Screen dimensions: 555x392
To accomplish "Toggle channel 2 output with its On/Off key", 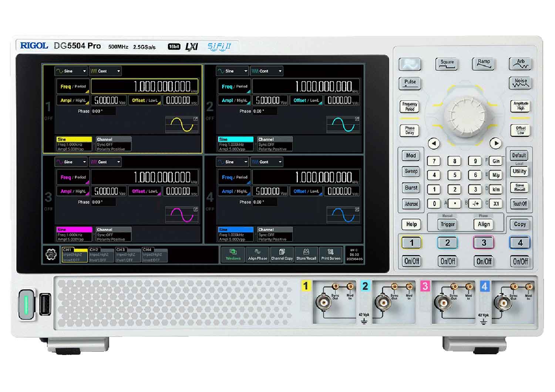I will coord(447,261).
